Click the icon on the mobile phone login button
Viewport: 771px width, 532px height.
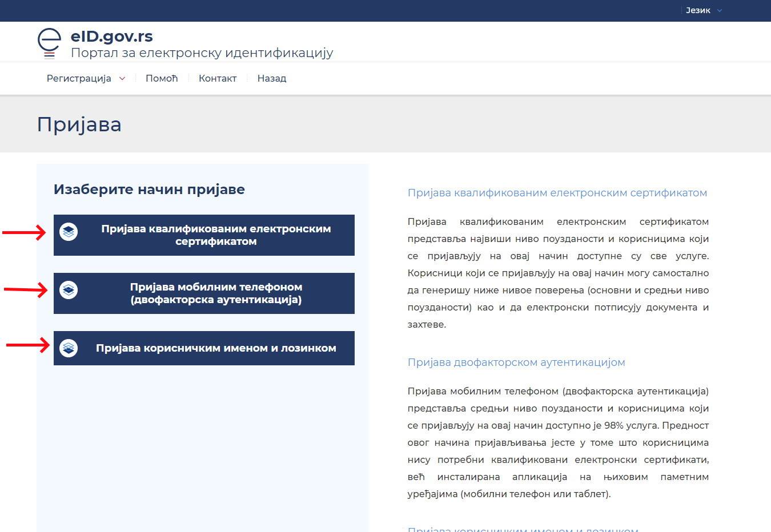pyautogui.click(x=69, y=290)
